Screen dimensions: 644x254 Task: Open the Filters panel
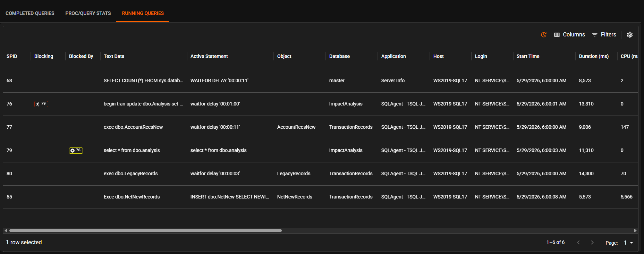pyautogui.click(x=604, y=35)
